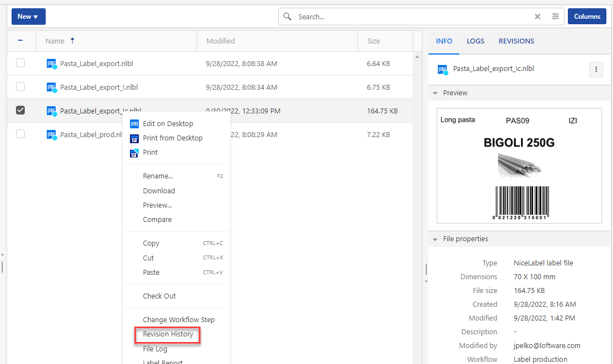The image size is (613, 364).
Task: Open the three-dot menu beside file name
Action: (x=595, y=69)
